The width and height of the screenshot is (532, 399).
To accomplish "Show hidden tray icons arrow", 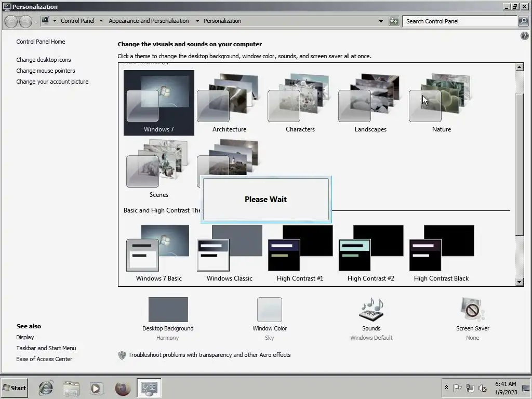I will 446,387.
